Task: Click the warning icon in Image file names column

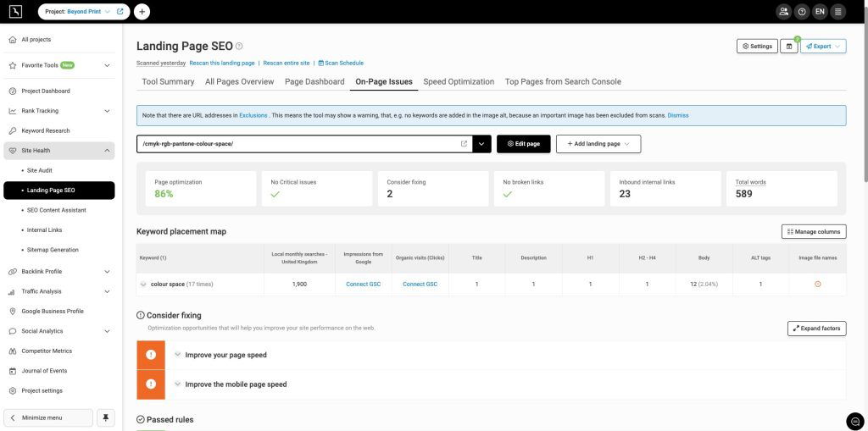Action: [x=817, y=285]
